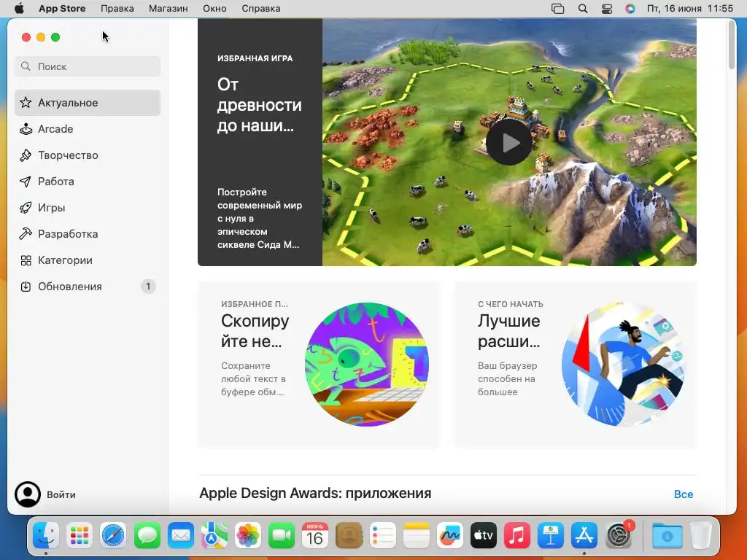Viewport: 747px width, 560px height.
Task: Open Launchpad from the Dock
Action: [x=80, y=536]
